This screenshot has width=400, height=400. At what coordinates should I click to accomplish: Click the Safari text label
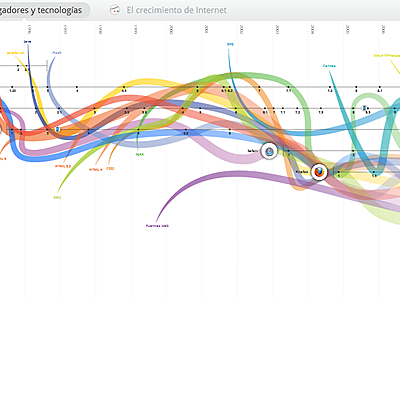point(253,151)
